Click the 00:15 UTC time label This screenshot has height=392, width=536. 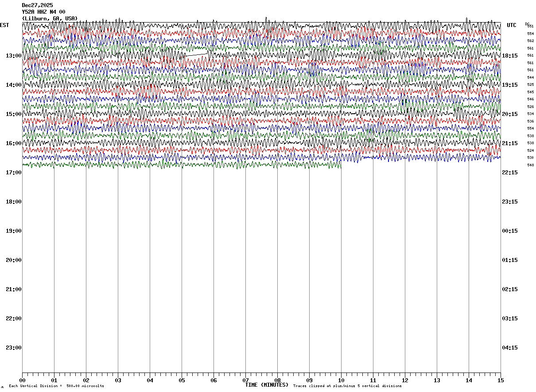[x=510, y=231]
